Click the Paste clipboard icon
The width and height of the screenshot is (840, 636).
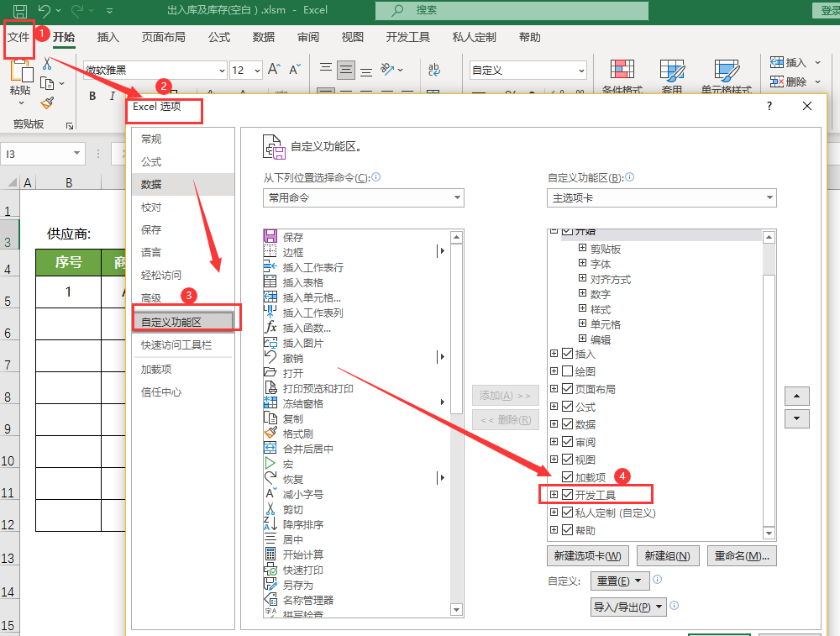click(x=21, y=72)
